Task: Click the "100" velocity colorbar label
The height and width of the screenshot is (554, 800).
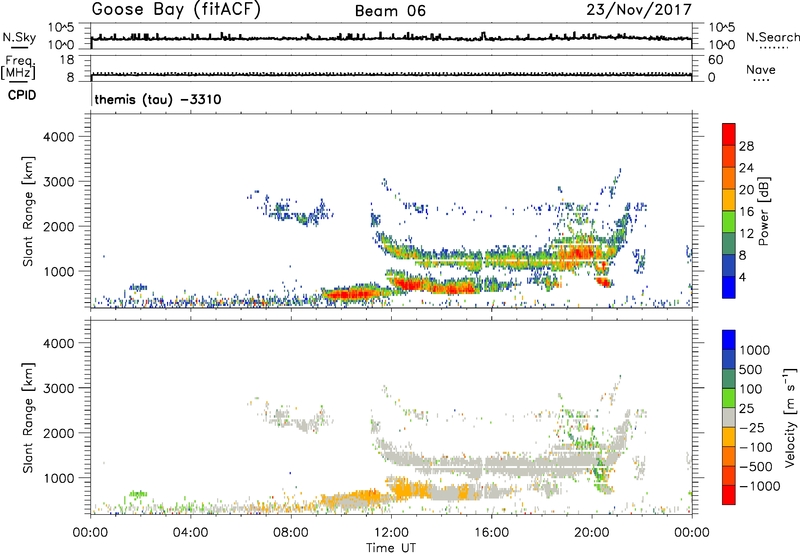Action: pyautogui.click(x=751, y=389)
